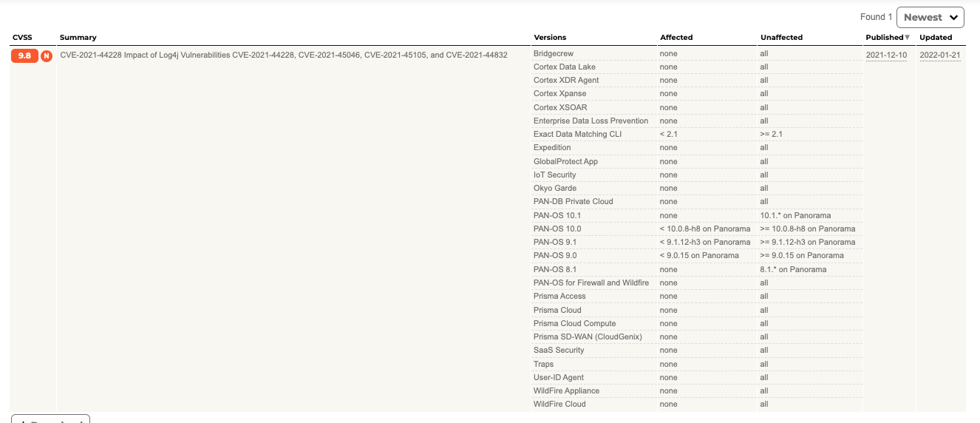Click the Summary column header
Screen dimensions: 980x423
click(78, 37)
